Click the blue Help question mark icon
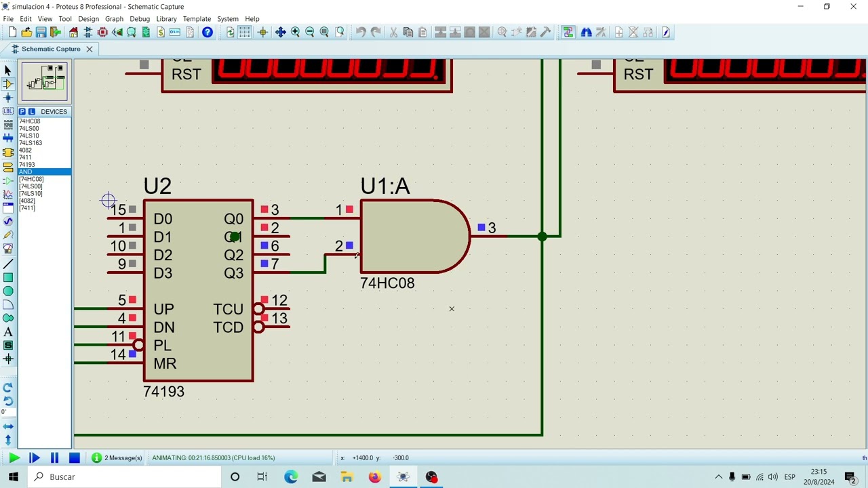The height and width of the screenshot is (488, 868). 208,32
